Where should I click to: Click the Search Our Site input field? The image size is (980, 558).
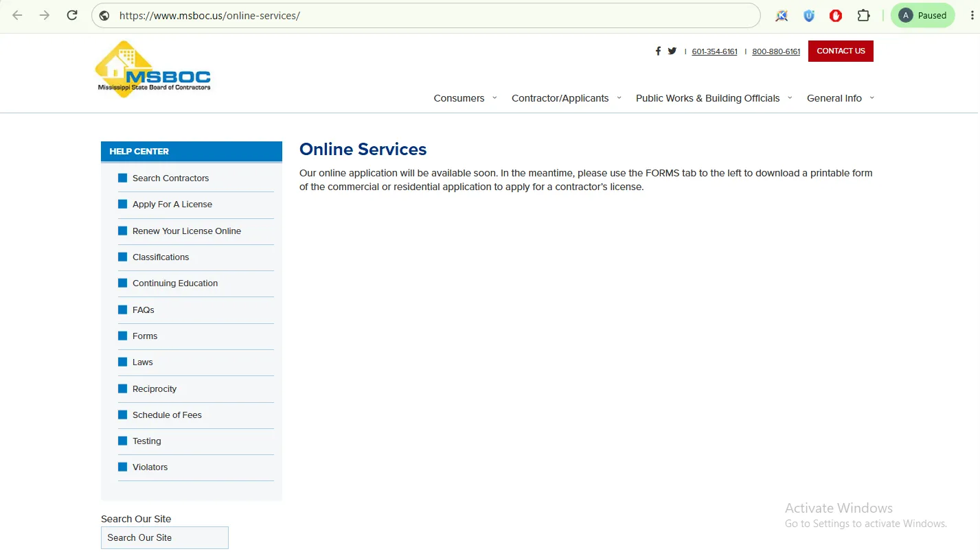click(165, 537)
